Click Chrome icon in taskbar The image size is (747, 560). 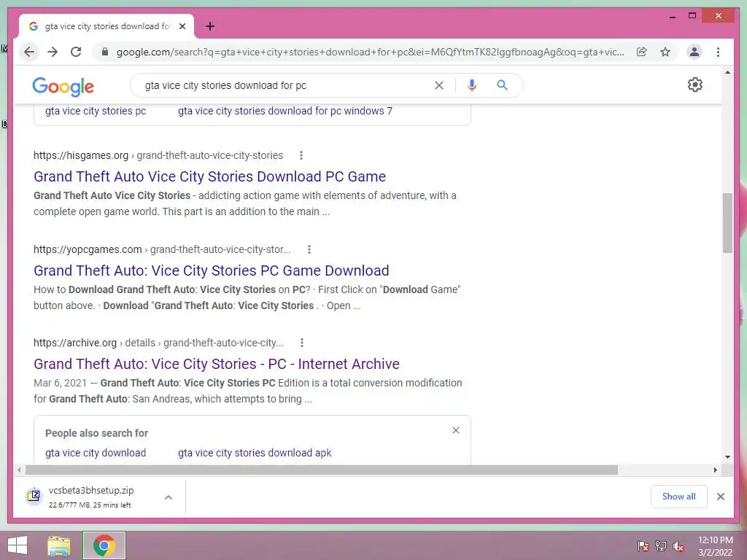[x=104, y=545]
